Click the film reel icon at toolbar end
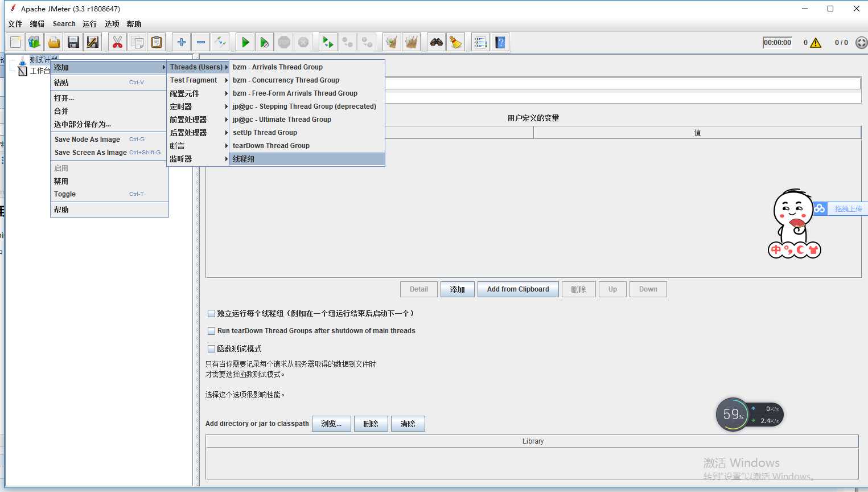 click(862, 43)
